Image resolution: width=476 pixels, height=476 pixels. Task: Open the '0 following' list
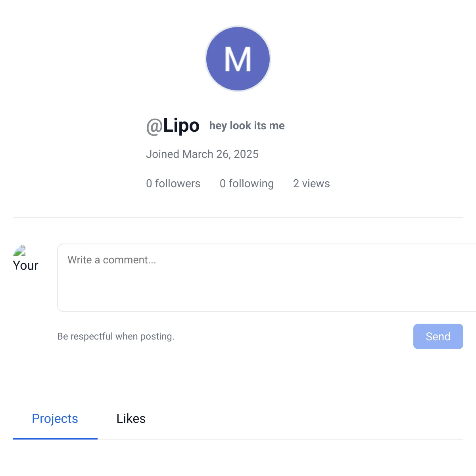(x=247, y=183)
